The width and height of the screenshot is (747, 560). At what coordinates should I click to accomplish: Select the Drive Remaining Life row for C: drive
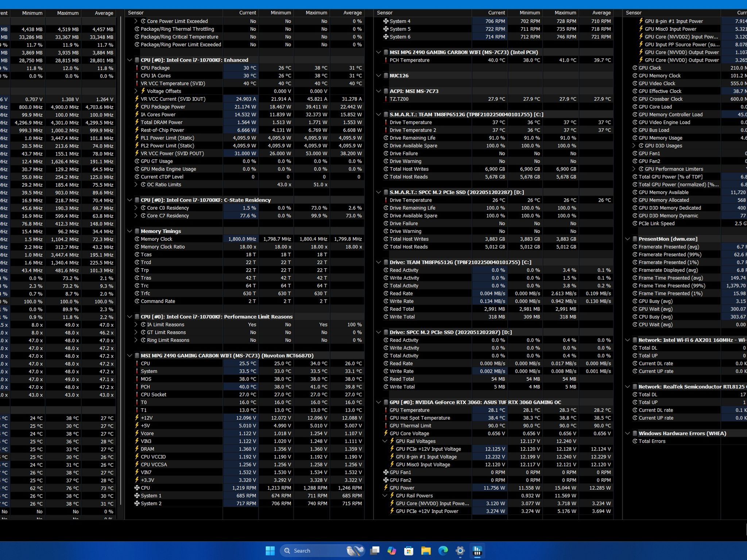coord(494,138)
